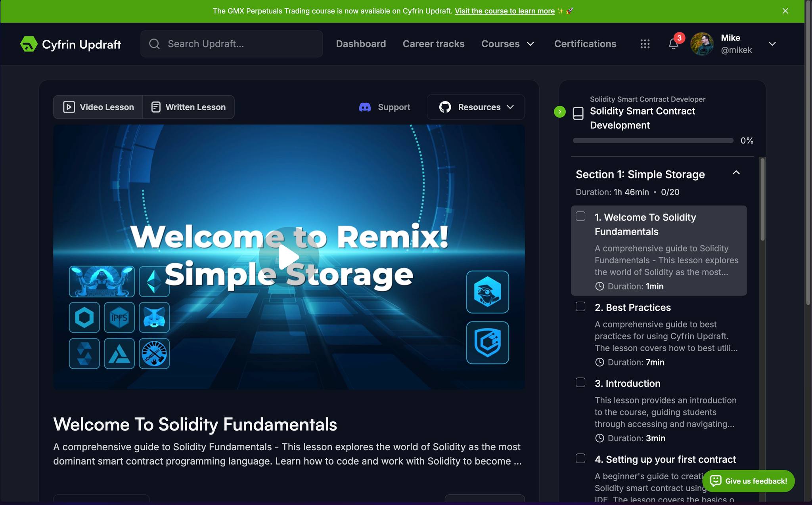Click the Cyfrin Updraft green logo icon
This screenshot has width=812, height=505.
pyautogui.click(x=29, y=44)
